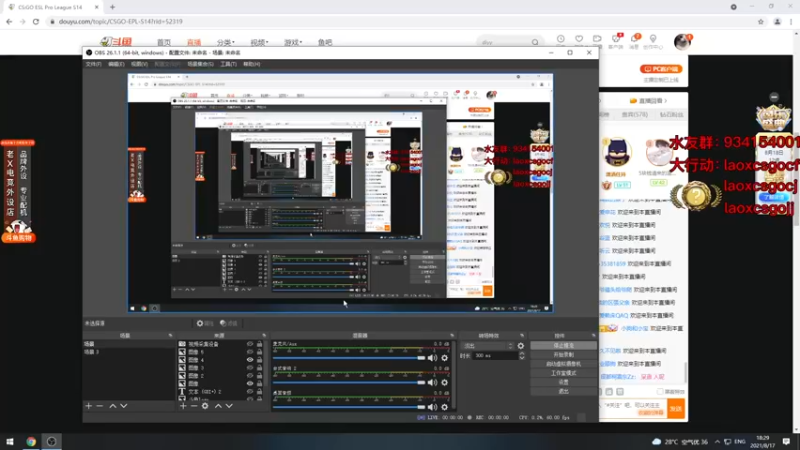The height and width of the screenshot is (450, 800).
Task: Enable 工作室模式 studio mode
Action: pyautogui.click(x=563, y=373)
